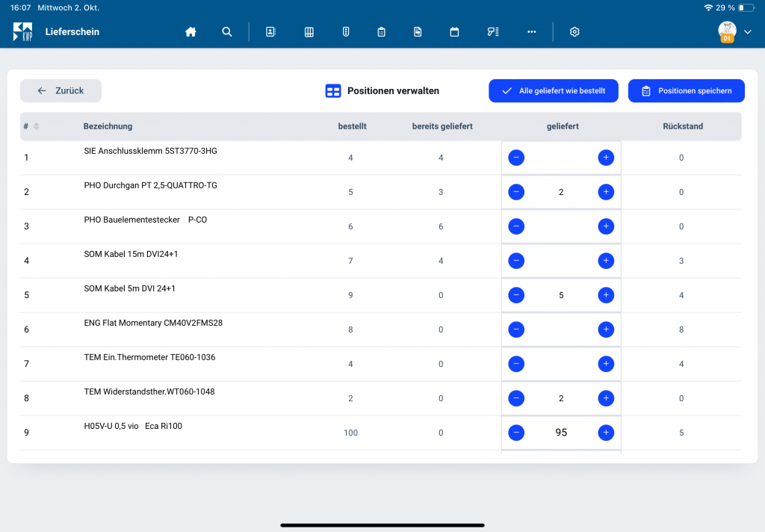
Task: Increase delivered for PHO Bauelementestecker row
Action: [x=606, y=226]
